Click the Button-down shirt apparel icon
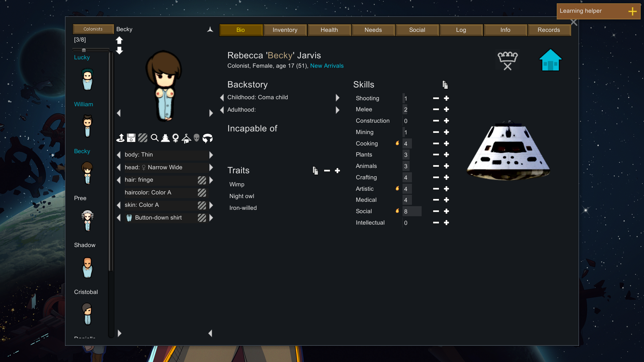Image resolution: width=644 pixels, height=362 pixels. (129, 218)
